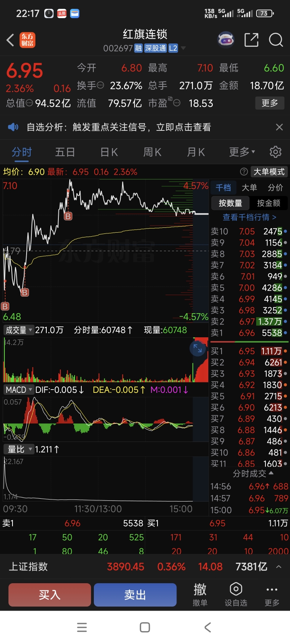The width and height of the screenshot is (290, 644).
Task: Select 卖1 row at 6.96 in order book
Action: pyautogui.click(x=249, y=333)
